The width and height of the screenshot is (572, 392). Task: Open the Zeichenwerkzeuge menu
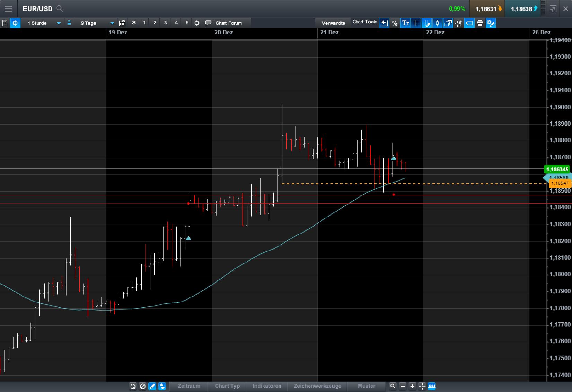(x=318, y=386)
